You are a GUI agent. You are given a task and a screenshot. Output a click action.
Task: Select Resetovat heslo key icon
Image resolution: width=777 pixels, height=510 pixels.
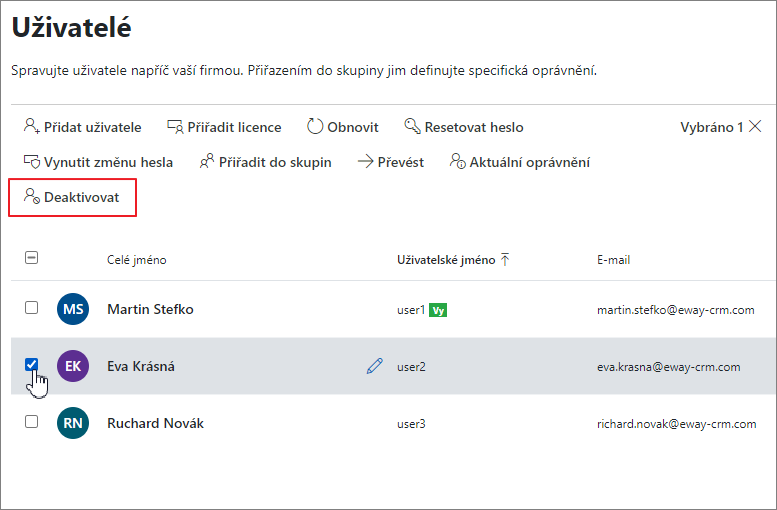(x=412, y=126)
